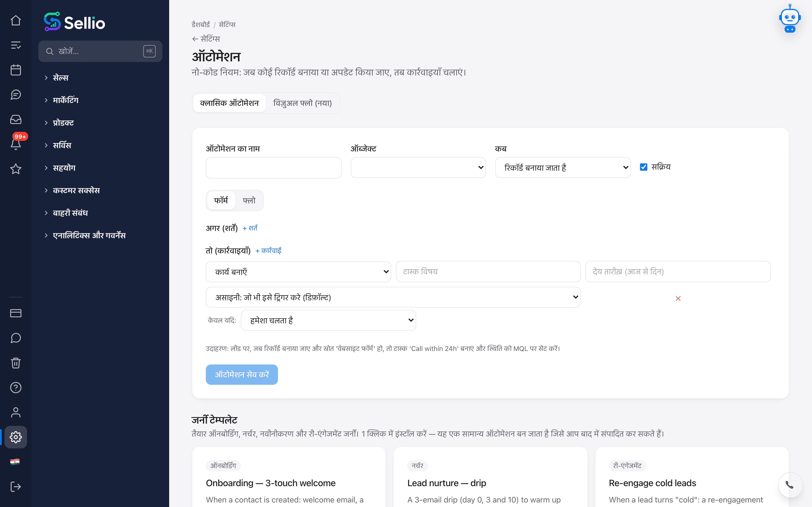The height and width of the screenshot is (507, 812).
Task: Click the ऑटोमेशन का नाम input field
Action: 273,168
